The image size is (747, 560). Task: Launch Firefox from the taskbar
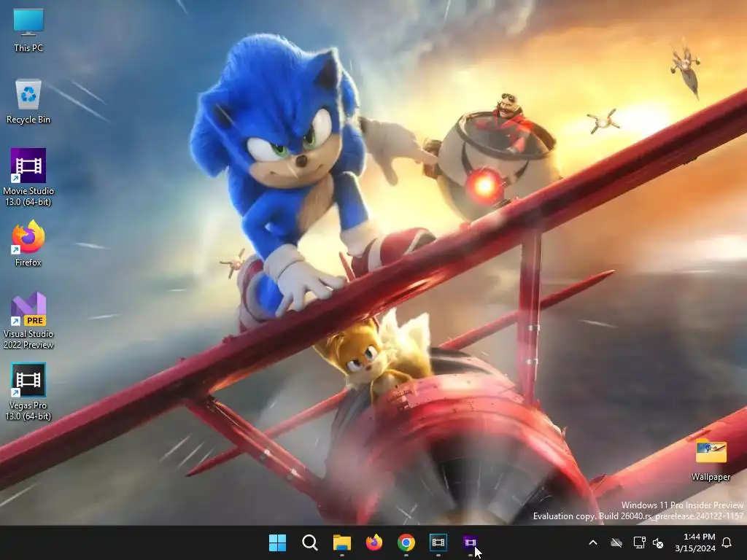click(x=374, y=542)
